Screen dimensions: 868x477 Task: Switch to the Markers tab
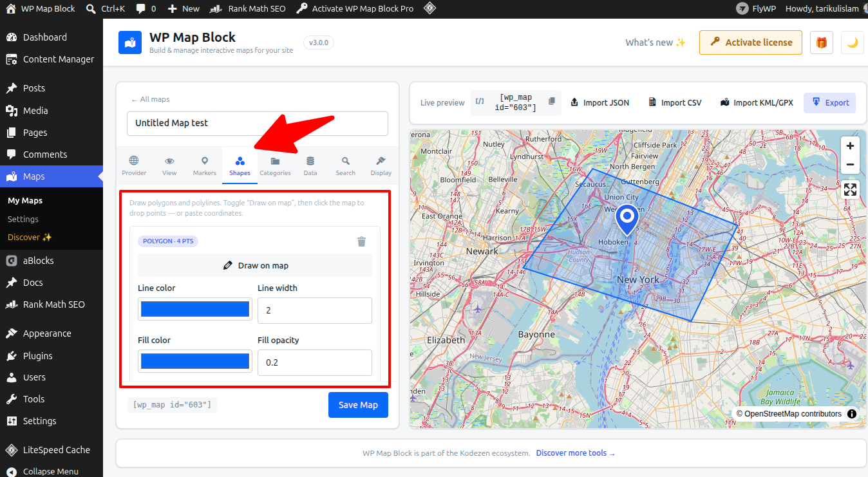click(x=205, y=165)
